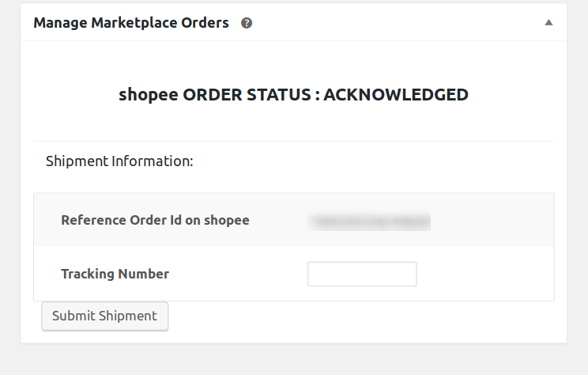The height and width of the screenshot is (375, 588).
Task: Click the word Shipment on submit button
Action: click(x=128, y=316)
